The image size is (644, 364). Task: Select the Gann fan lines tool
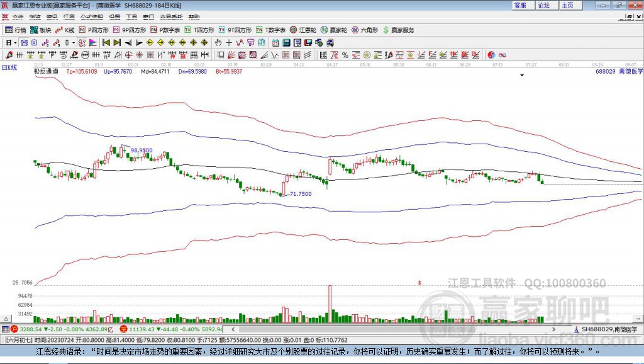(231, 55)
